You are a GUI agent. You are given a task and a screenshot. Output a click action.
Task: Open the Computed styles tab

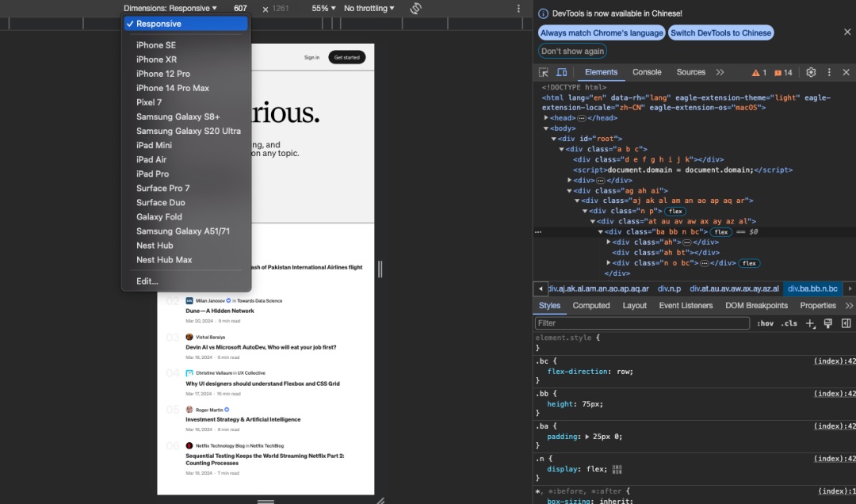coord(591,305)
